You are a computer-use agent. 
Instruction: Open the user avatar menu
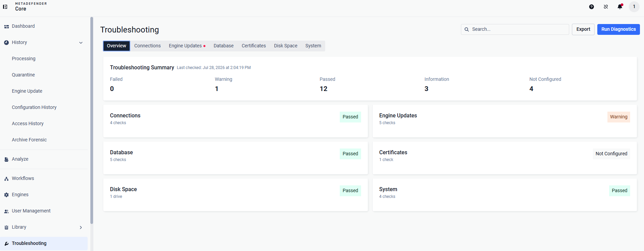tap(634, 7)
